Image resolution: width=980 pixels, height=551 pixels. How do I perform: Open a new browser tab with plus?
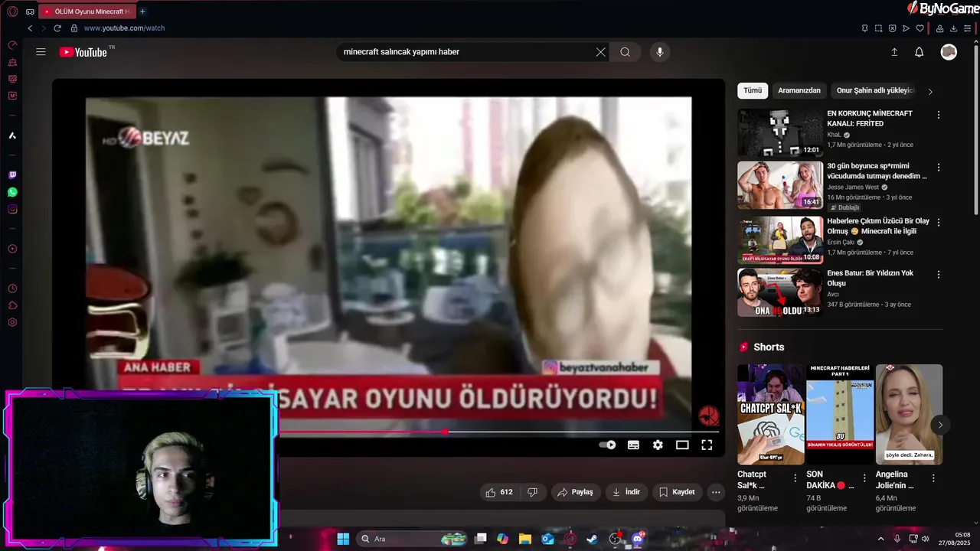pos(142,11)
